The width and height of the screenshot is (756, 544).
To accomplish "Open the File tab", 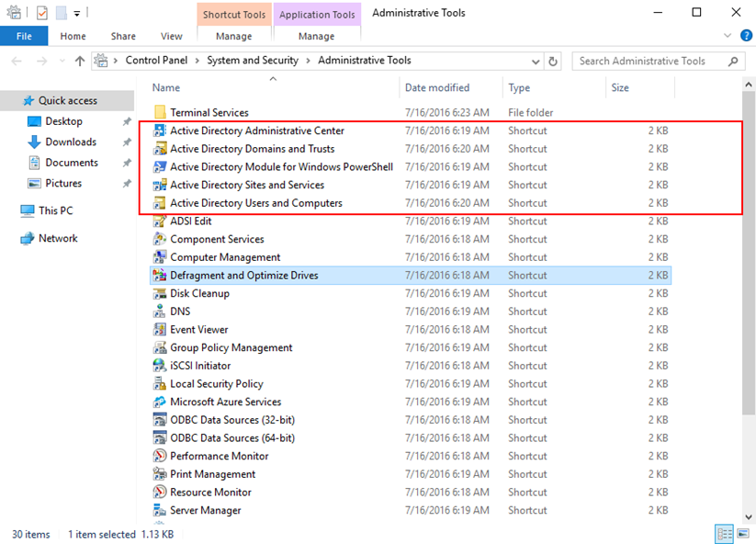I will [x=24, y=36].
